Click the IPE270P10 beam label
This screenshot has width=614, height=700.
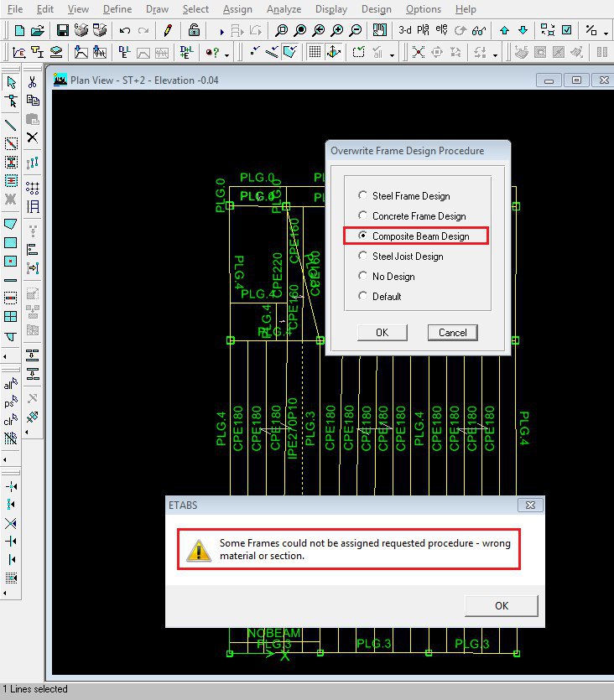pos(293,428)
